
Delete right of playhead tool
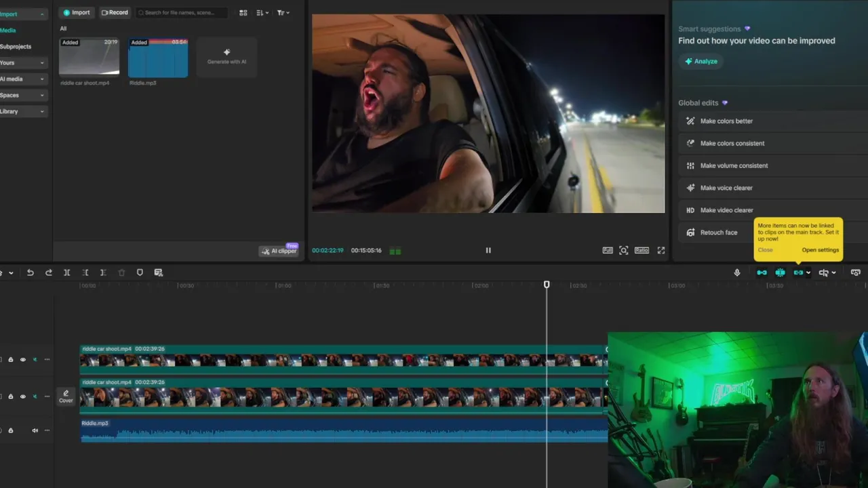coord(103,272)
